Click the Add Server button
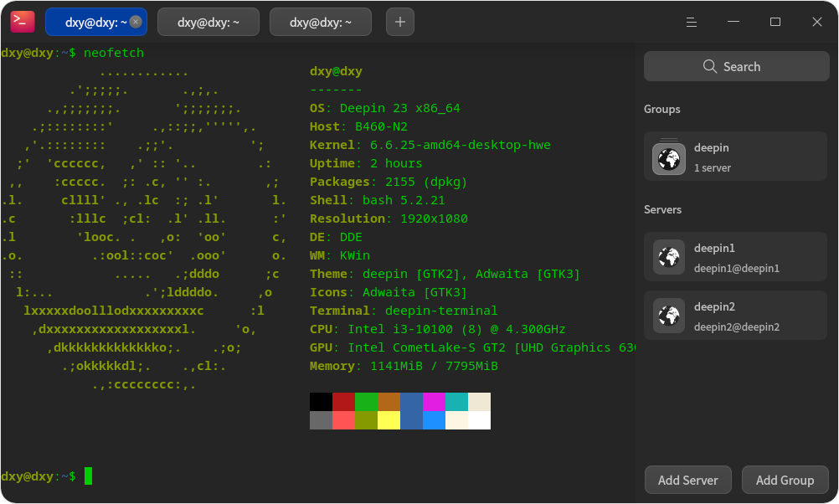839x504 pixels. coord(688,480)
